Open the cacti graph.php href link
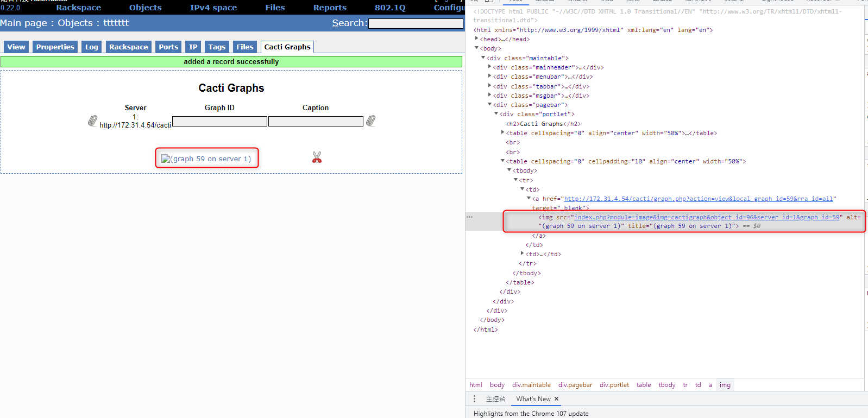 pos(700,199)
